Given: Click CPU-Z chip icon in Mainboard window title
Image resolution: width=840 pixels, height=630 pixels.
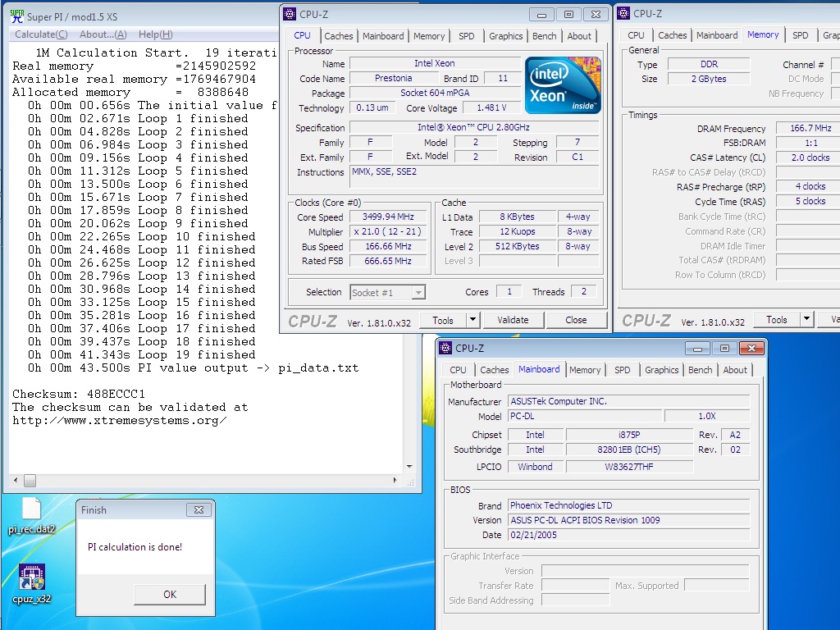Looking at the screenshot, I should (x=445, y=348).
